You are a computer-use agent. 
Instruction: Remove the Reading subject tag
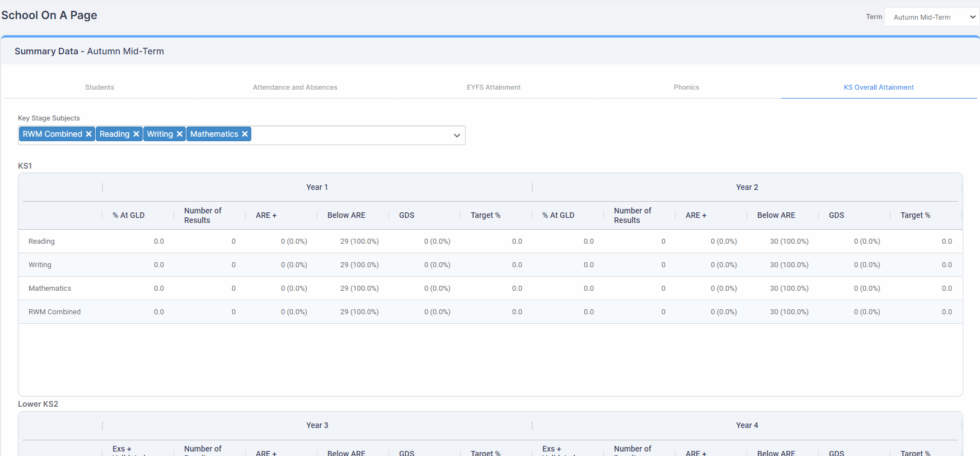coord(136,134)
